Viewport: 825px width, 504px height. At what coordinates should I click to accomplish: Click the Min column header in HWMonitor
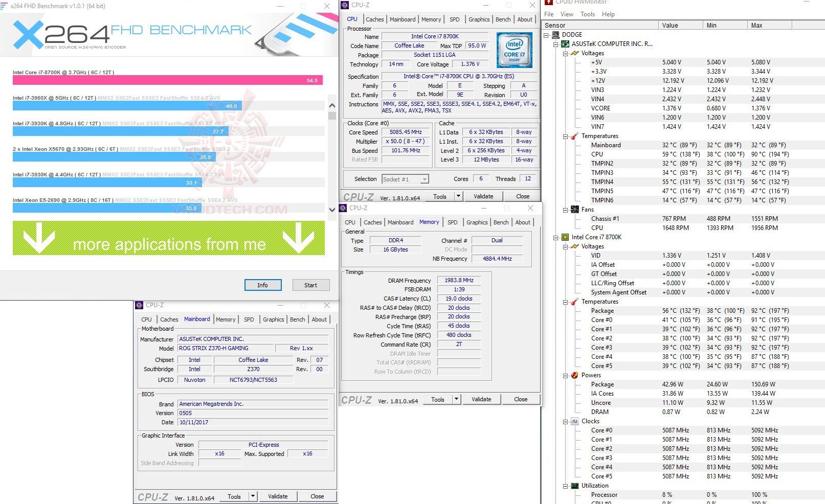point(725,25)
